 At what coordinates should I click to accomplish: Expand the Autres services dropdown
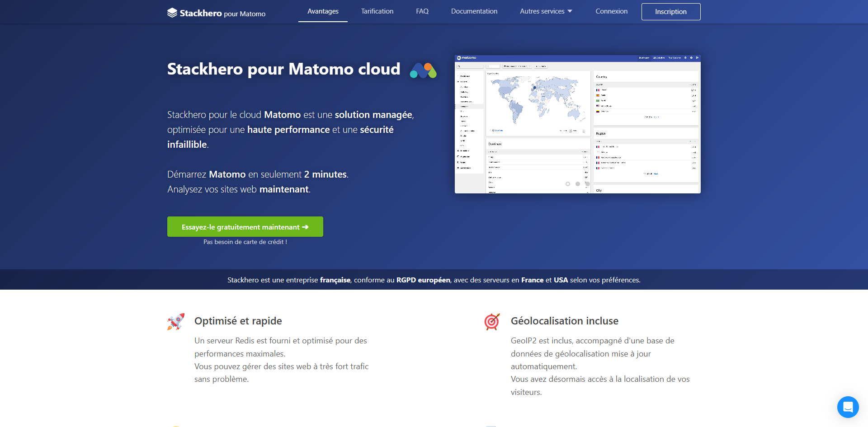point(546,11)
